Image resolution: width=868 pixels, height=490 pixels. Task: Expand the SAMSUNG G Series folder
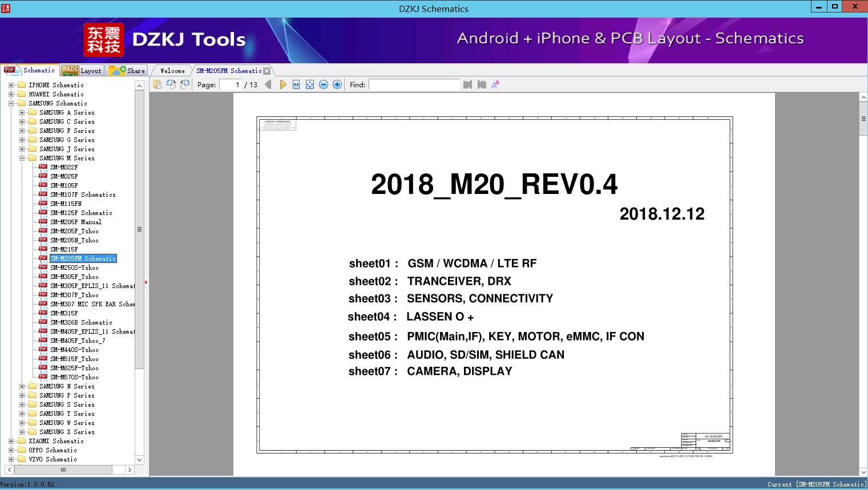click(22, 140)
